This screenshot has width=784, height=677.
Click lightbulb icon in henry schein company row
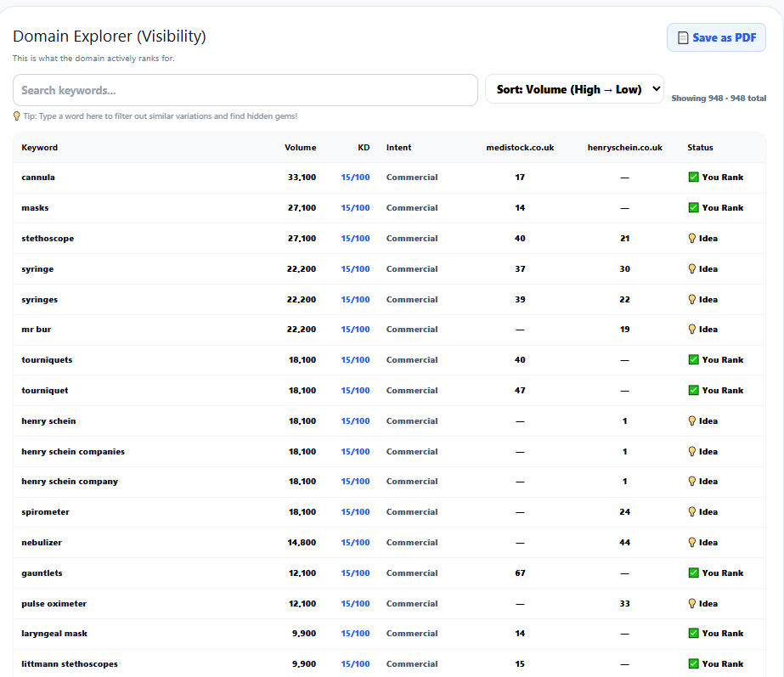click(x=692, y=481)
